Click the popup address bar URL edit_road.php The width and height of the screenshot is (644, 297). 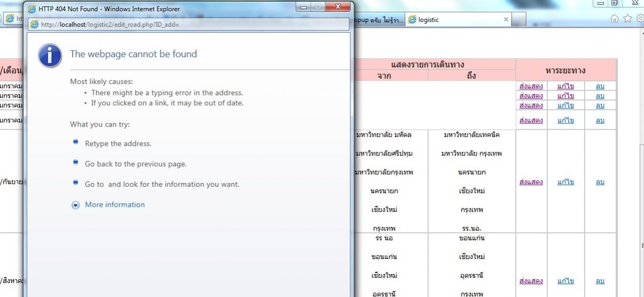pyautogui.click(x=110, y=25)
